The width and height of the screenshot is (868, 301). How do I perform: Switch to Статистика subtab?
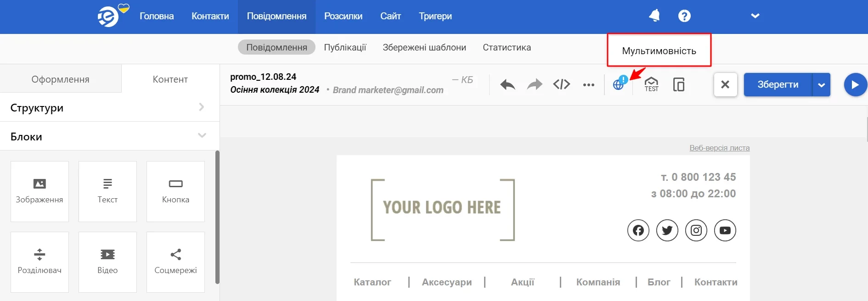tap(507, 47)
